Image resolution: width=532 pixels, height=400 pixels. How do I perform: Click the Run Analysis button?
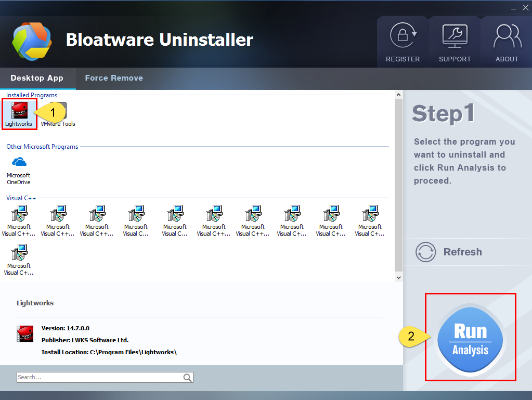[470, 340]
